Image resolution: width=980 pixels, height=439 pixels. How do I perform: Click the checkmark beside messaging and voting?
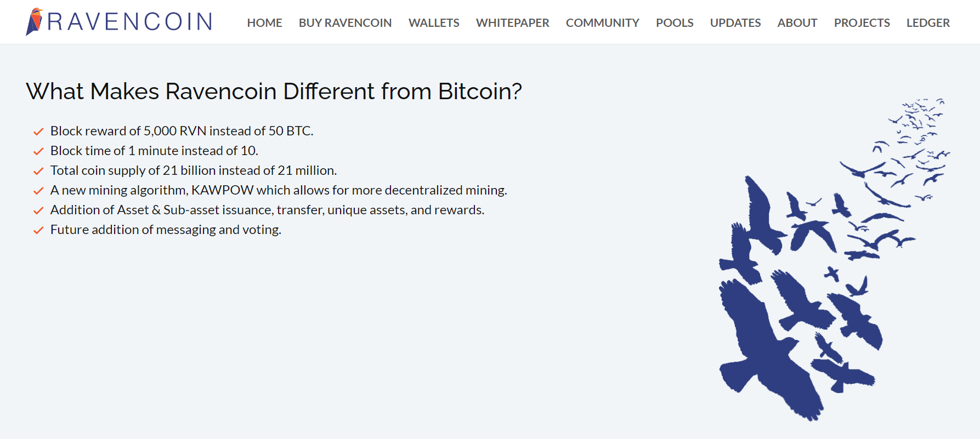38,230
